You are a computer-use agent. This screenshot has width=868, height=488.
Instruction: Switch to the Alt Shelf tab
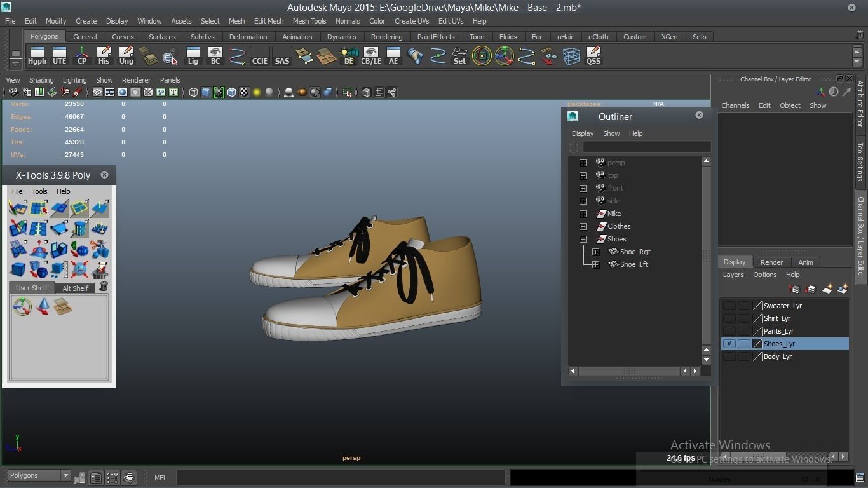point(75,288)
